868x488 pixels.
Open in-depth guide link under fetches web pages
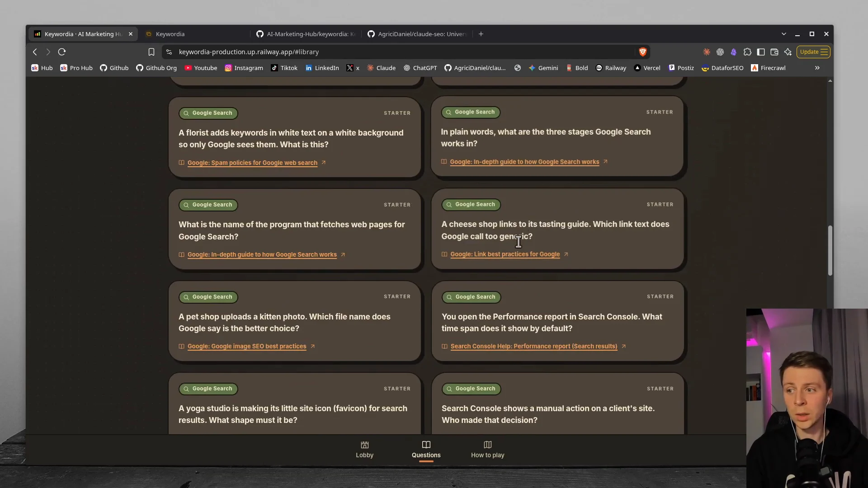tap(262, 255)
